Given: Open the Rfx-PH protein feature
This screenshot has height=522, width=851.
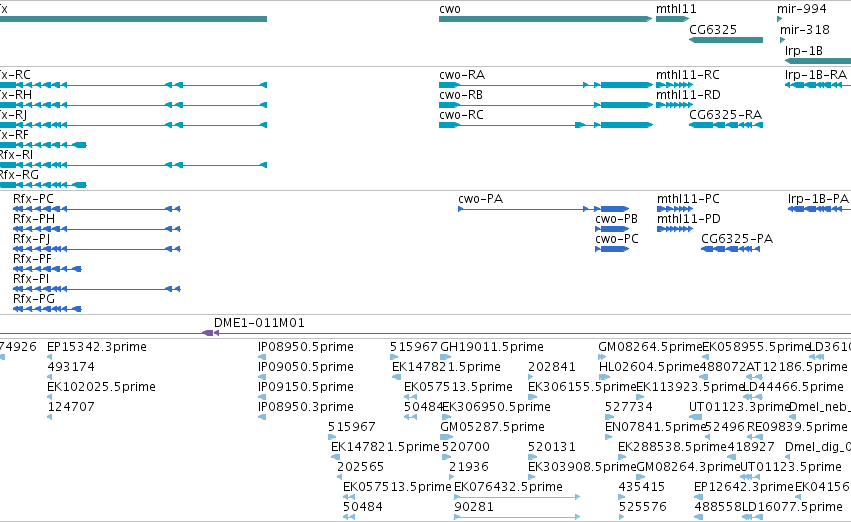Looking at the screenshot, I should coord(97,229).
